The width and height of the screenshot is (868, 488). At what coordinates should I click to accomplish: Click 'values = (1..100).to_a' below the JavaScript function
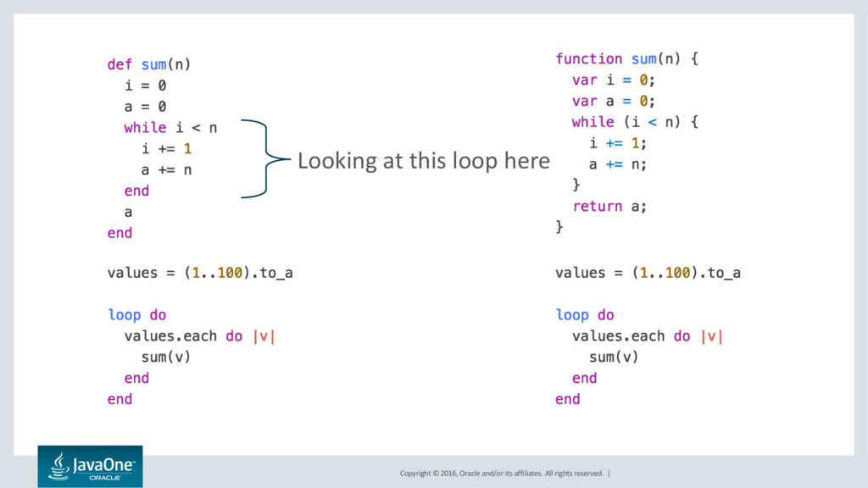pyautogui.click(x=648, y=273)
